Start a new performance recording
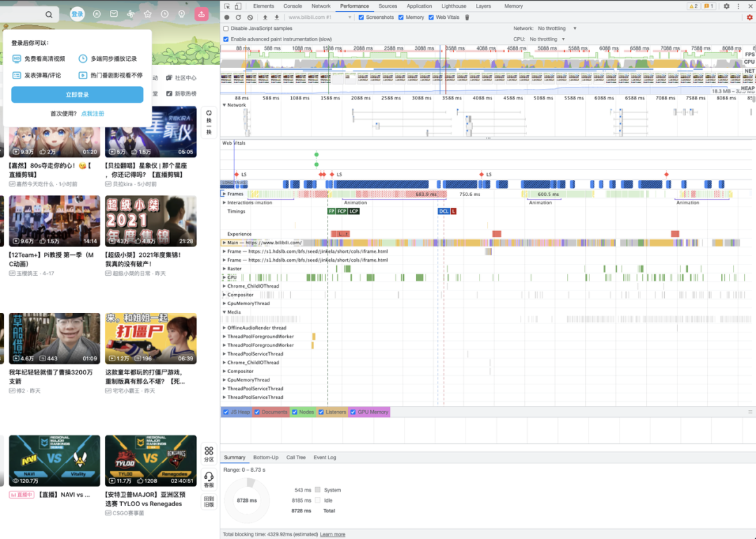 point(227,17)
